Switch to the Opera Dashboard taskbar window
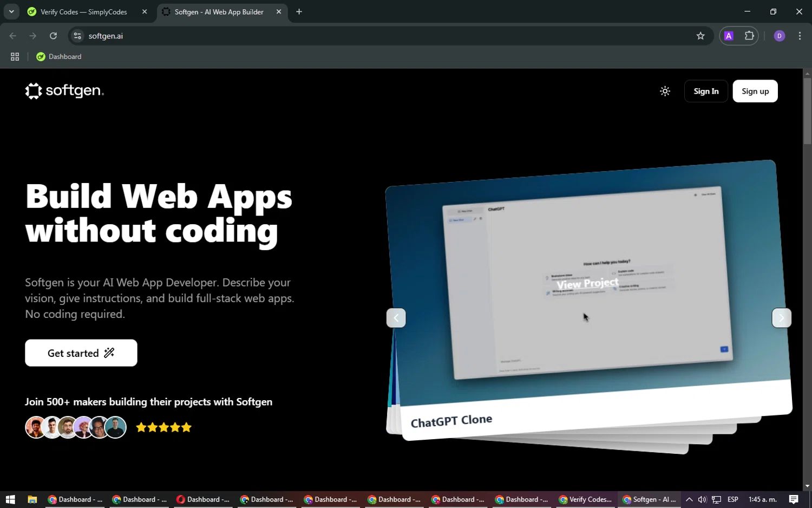Viewport: 812px width, 508px height. click(x=203, y=499)
